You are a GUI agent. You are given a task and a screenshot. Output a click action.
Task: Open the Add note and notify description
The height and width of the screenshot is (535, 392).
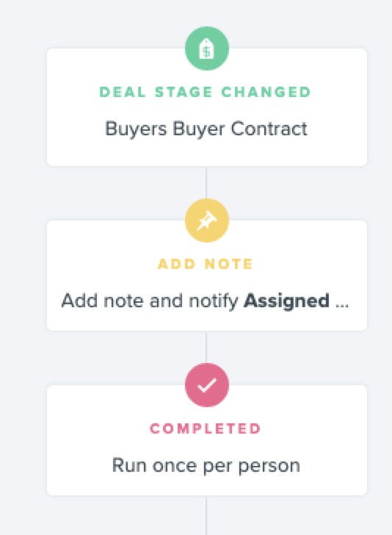(206, 301)
